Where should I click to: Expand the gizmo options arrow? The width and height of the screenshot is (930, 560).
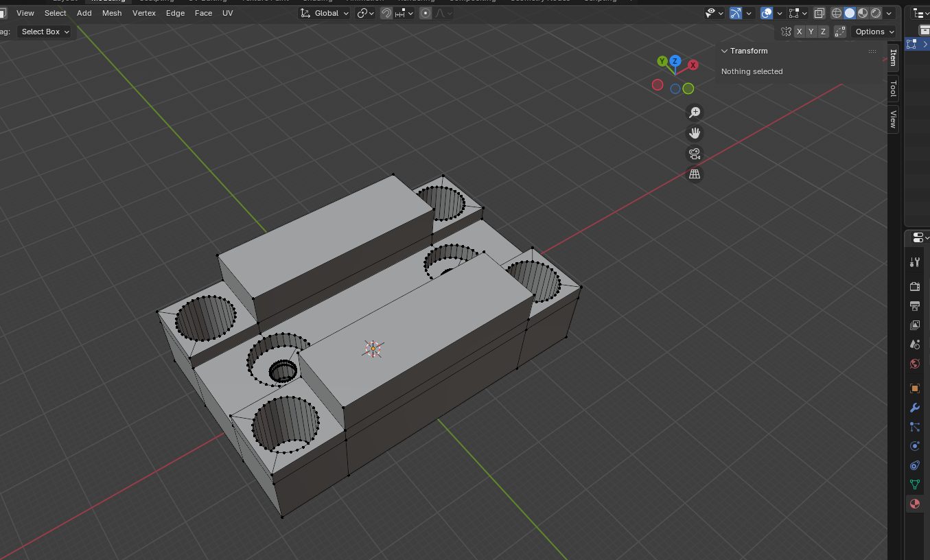749,13
